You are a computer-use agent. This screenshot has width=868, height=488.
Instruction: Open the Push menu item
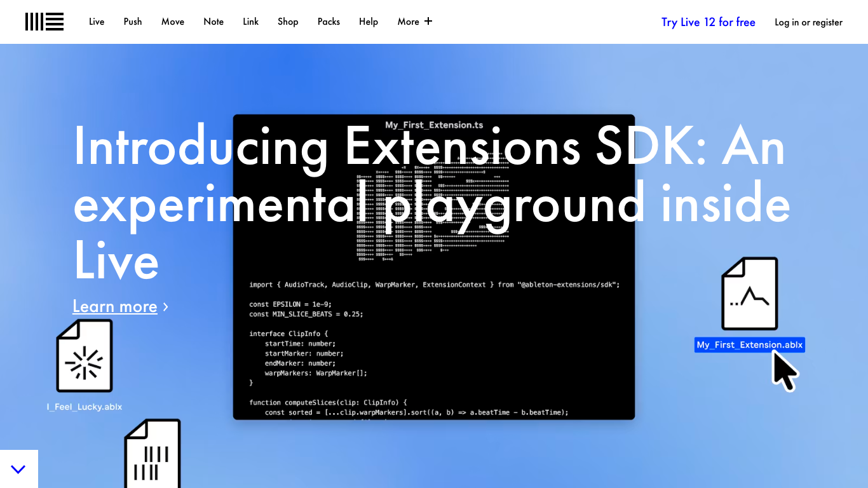point(133,22)
